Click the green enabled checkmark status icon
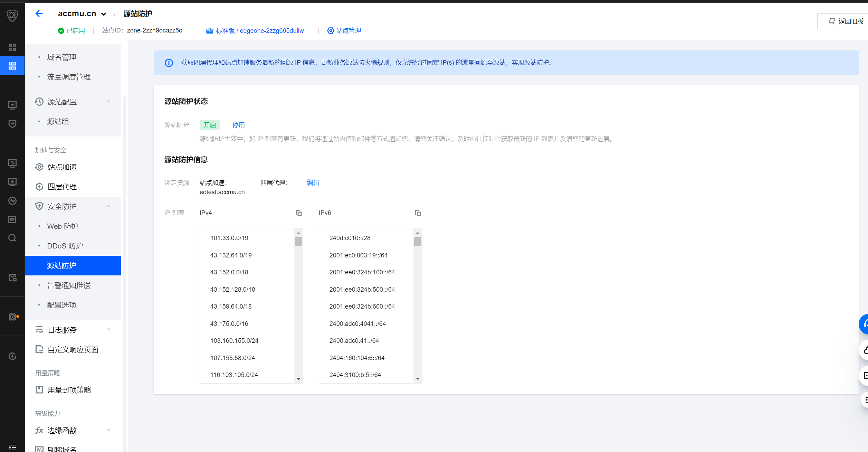The height and width of the screenshot is (452, 868). pos(61,31)
